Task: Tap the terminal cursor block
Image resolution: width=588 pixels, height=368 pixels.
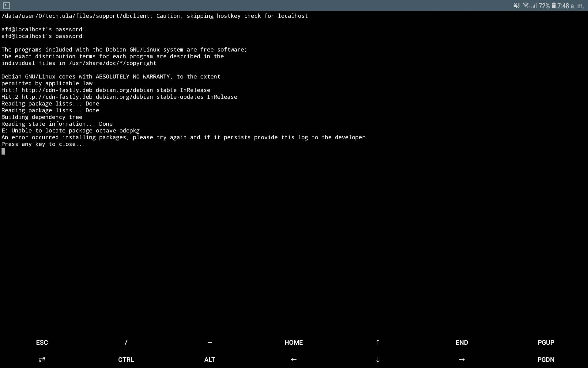Action: click(x=3, y=151)
